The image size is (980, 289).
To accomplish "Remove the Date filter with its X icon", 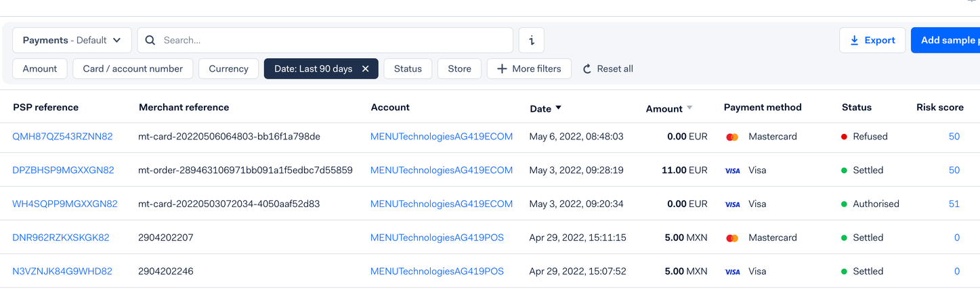I will (x=366, y=68).
